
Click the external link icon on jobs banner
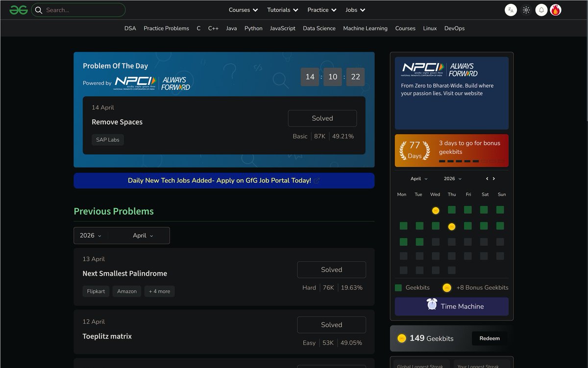[x=317, y=181]
